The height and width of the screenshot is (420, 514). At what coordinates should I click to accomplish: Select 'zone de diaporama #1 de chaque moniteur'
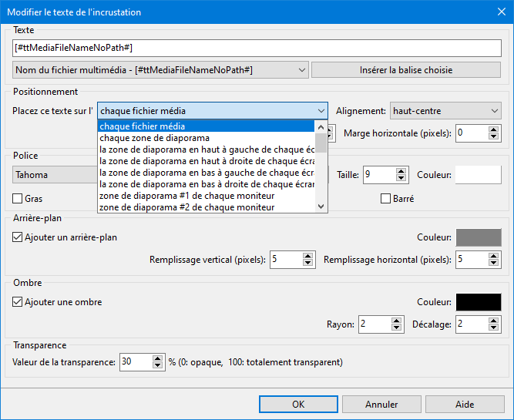click(x=207, y=196)
